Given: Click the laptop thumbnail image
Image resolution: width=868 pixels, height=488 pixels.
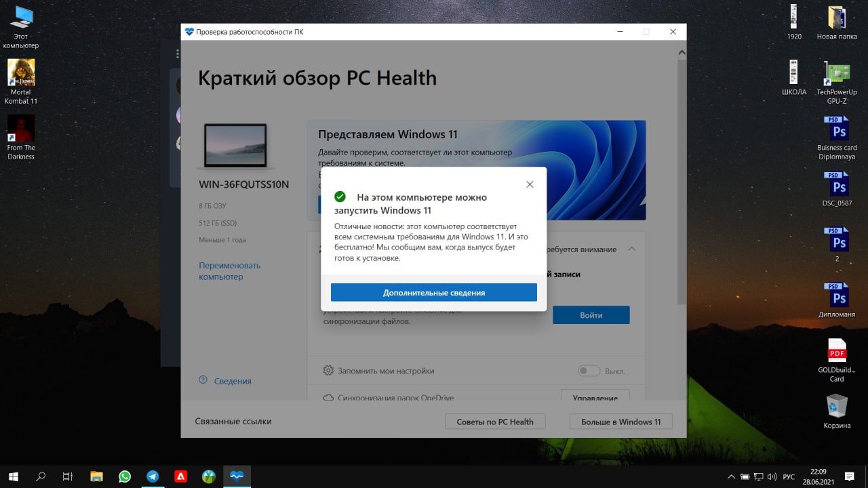Looking at the screenshot, I should tap(235, 146).
